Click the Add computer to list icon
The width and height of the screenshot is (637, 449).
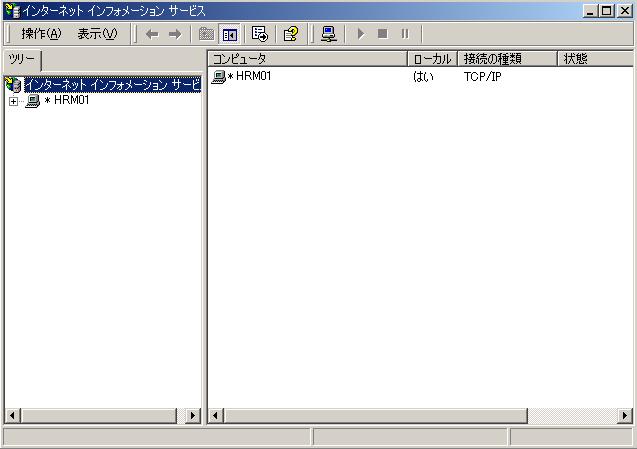coord(328,34)
